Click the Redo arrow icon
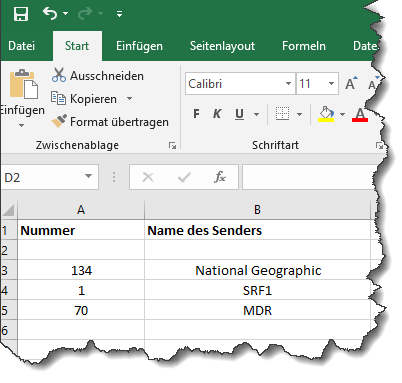This screenshot has height=383, width=402. pyautogui.click(x=85, y=14)
